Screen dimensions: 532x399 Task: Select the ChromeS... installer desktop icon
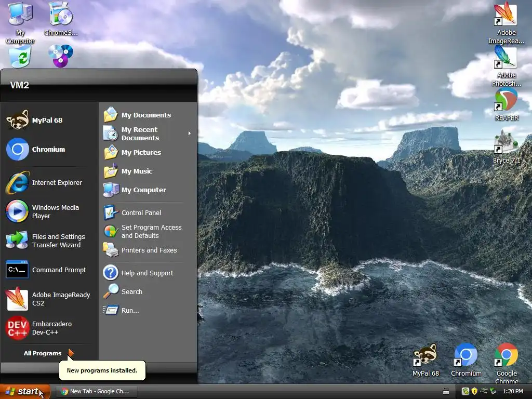(x=61, y=19)
